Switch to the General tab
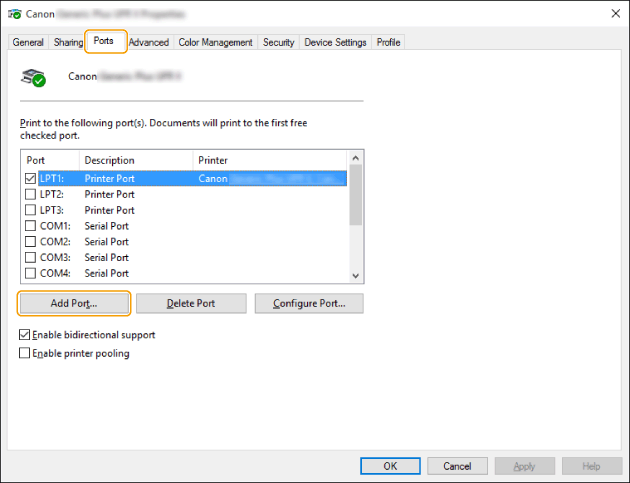This screenshot has height=483, width=630. [28, 42]
